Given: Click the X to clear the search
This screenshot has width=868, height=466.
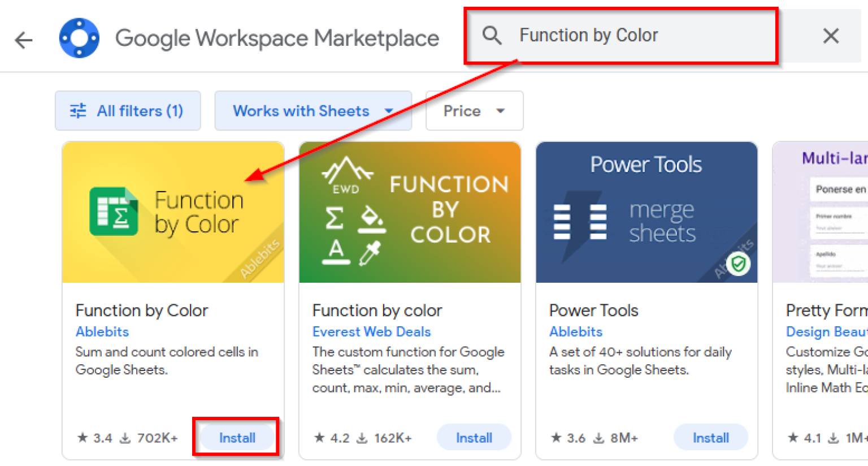Looking at the screenshot, I should coord(831,36).
